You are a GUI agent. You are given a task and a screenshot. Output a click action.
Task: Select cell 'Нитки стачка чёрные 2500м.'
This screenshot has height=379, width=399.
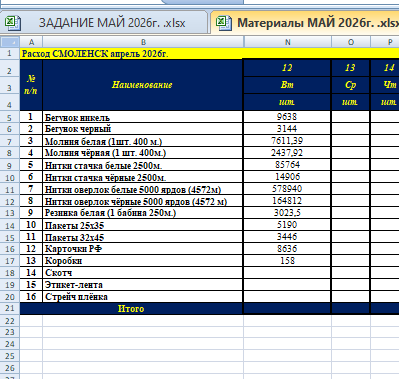[143, 177]
